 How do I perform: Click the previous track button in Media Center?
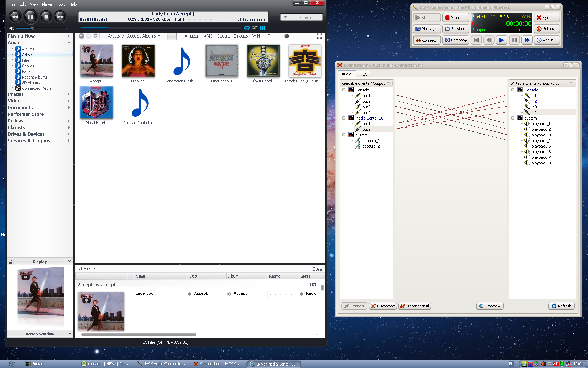click(15, 16)
